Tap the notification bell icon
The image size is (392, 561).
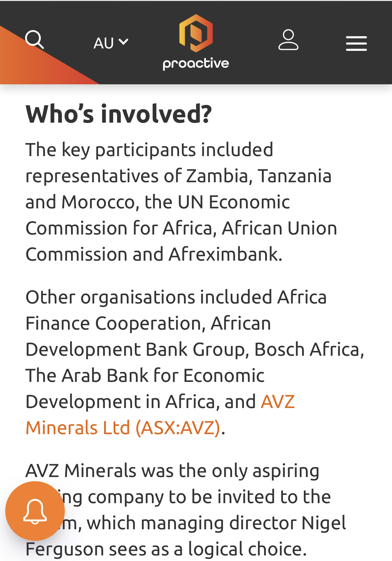(35, 511)
